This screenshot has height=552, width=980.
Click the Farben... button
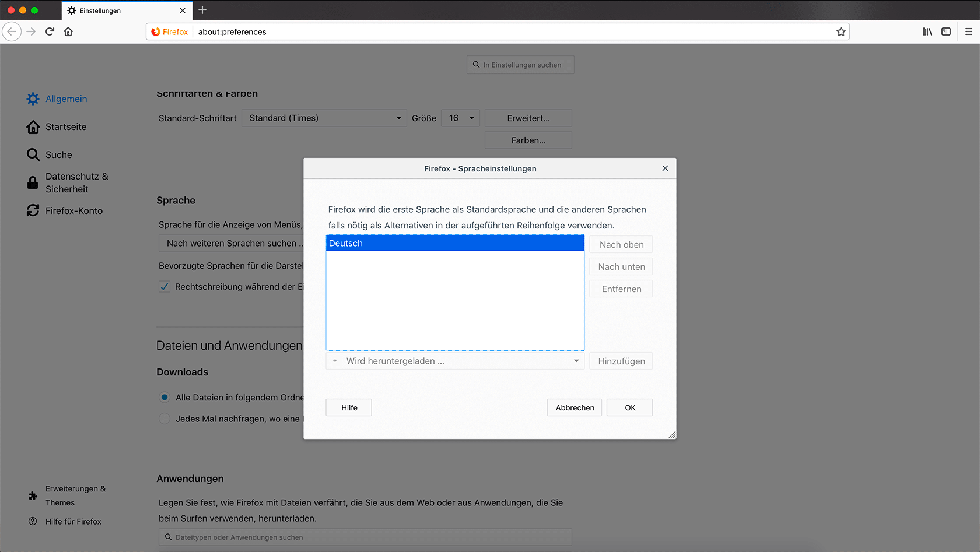point(528,140)
